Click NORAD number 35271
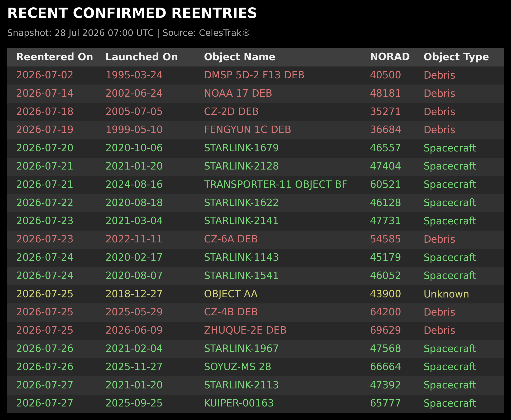The image size is (511, 420). pyautogui.click(x=385, y=112)
